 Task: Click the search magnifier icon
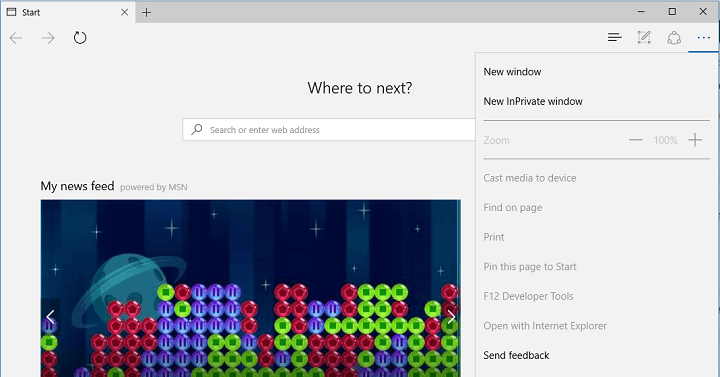click(x=197, y=129)
